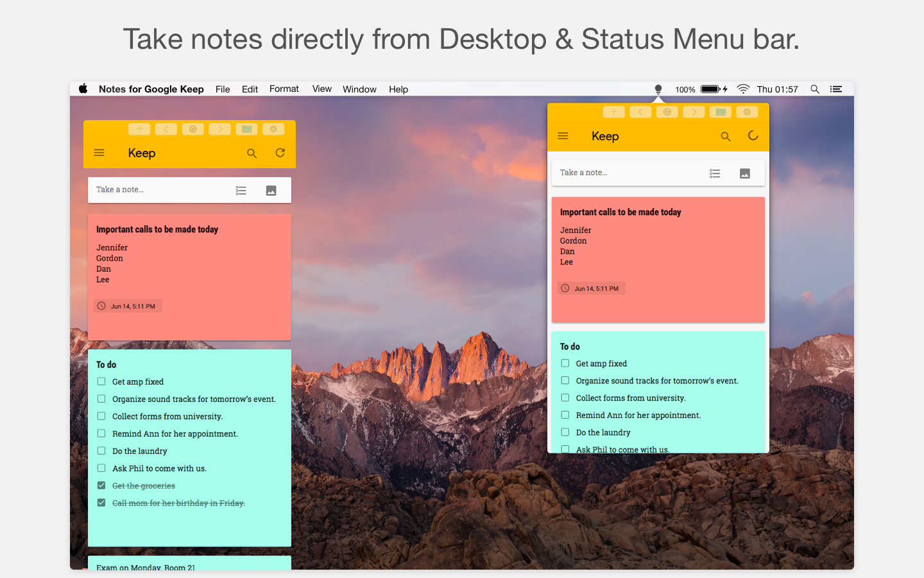
Task: Click the 'To do' note title in desktop window
Action: click(107, 365)
